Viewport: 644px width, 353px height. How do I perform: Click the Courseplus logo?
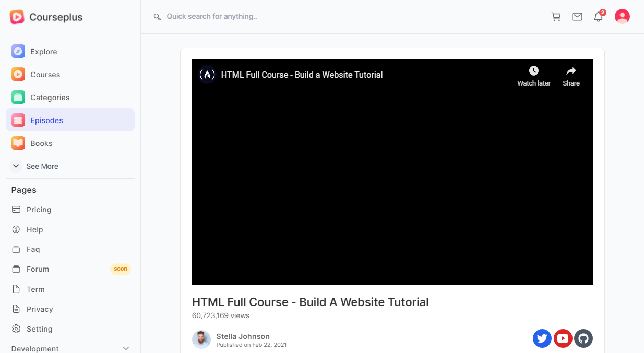coord(46,17)
